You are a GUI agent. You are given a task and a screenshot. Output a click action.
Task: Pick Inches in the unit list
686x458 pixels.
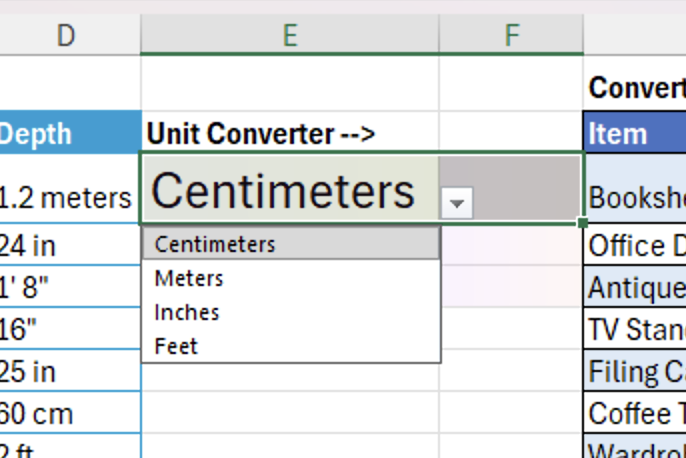291,312
